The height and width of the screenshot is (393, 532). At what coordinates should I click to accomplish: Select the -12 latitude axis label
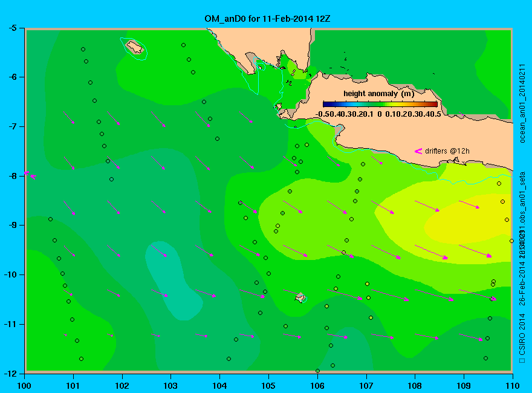coord(10,373)
